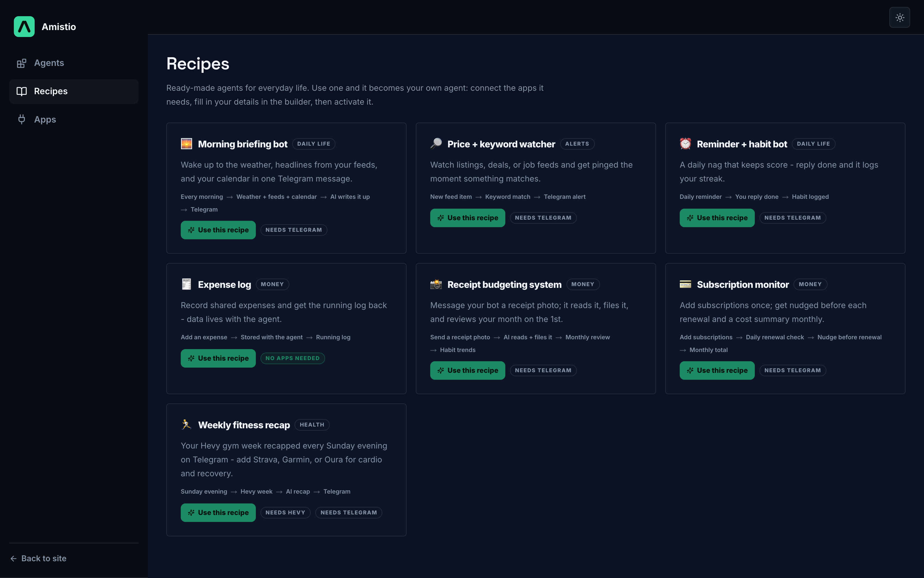924x578 pixels.
Task: Click the Price watcher magnifier icon
Action: 436,144
